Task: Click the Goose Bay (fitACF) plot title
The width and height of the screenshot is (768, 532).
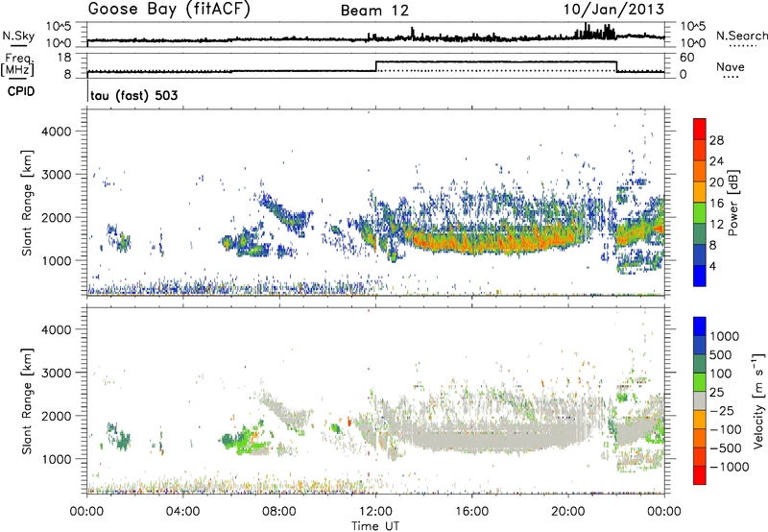Action: point(169,9)
